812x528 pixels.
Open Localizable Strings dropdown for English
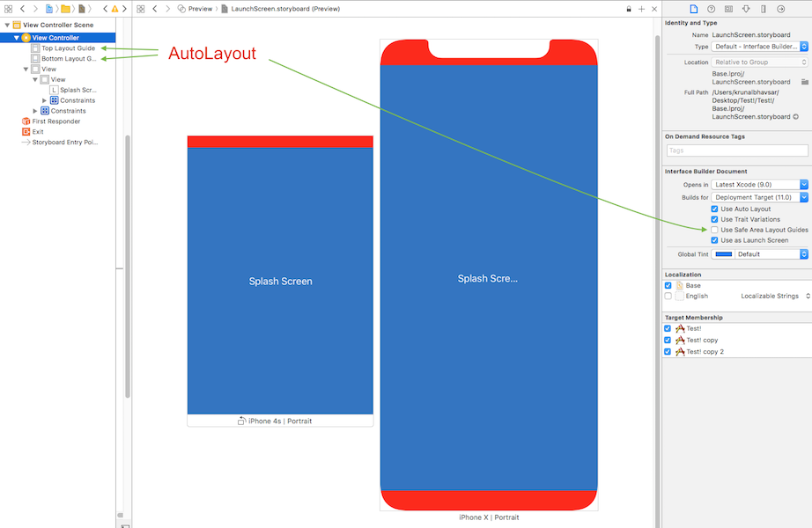click(x=775, y=296)
